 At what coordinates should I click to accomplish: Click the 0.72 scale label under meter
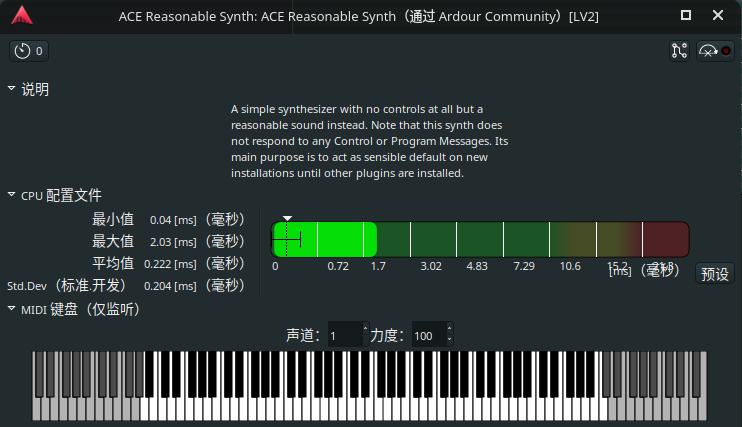point(338,266)
